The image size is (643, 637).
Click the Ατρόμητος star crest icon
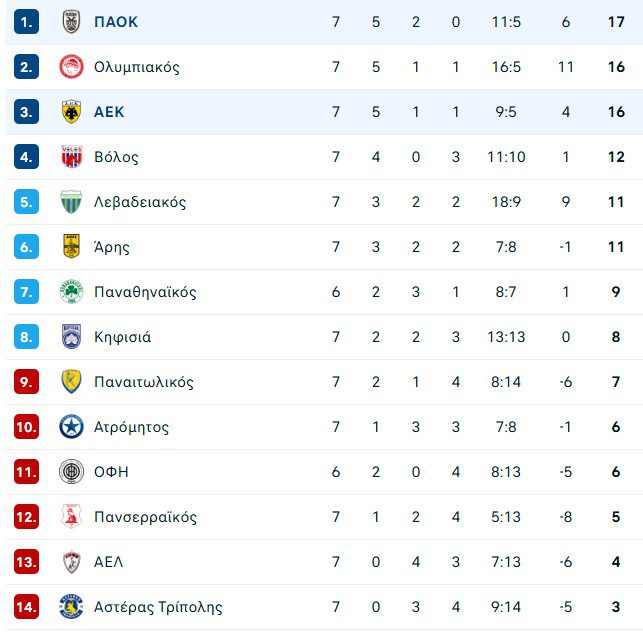[x=70, y=427]
